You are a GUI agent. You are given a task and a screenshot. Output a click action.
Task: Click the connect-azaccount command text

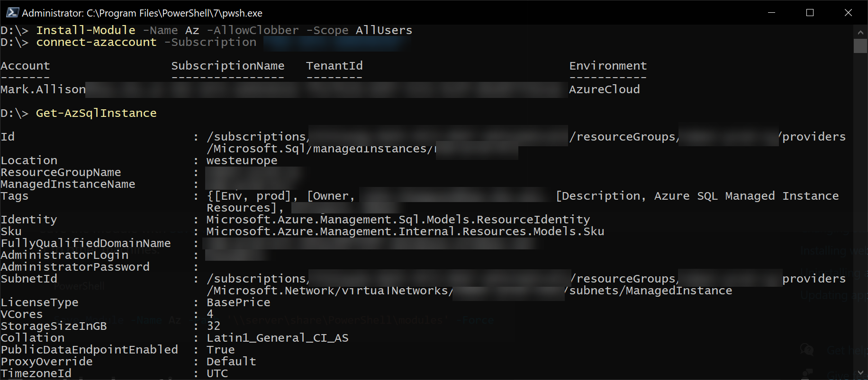click(96, 42)
